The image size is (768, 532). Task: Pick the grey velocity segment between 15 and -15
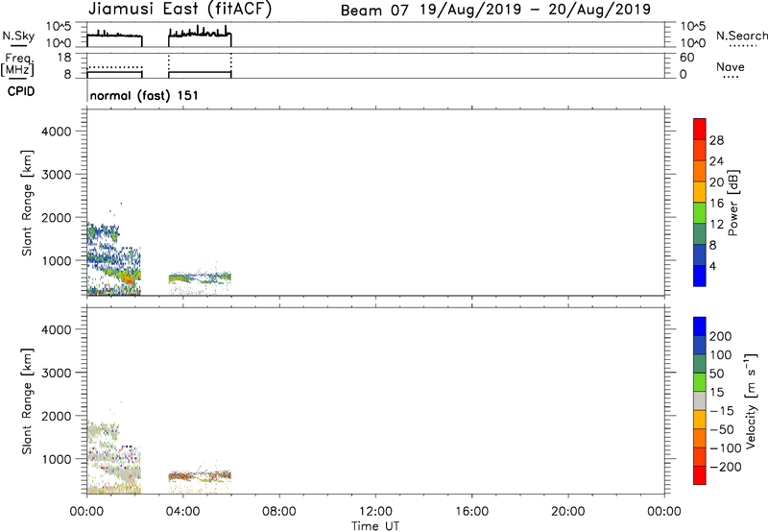click(700, 400)
